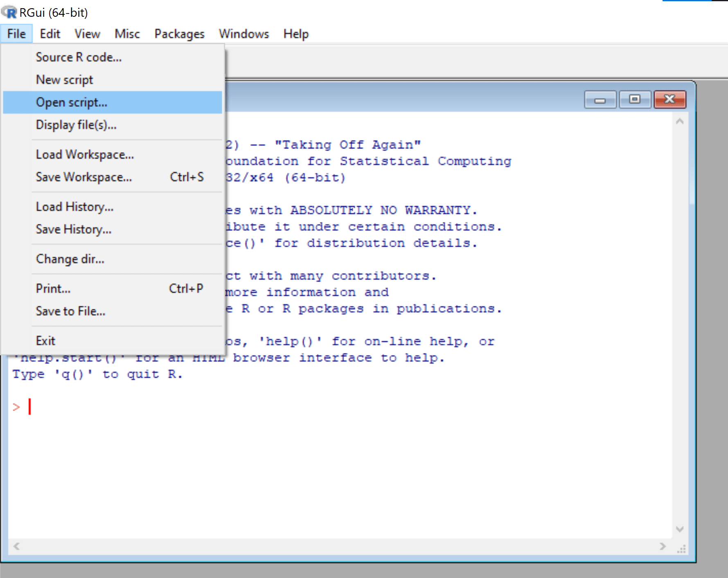The height and width of the screenshot is (578, 728).
Task: Click the scroll-up arrow on the console scrollbar
Action: click(679, 121)
